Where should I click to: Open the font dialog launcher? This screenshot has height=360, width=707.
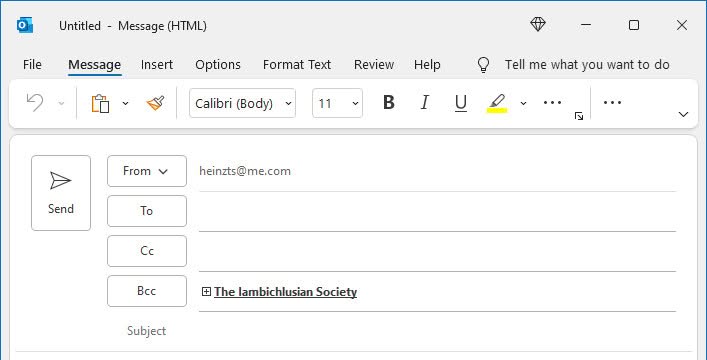tap(579, 116)
